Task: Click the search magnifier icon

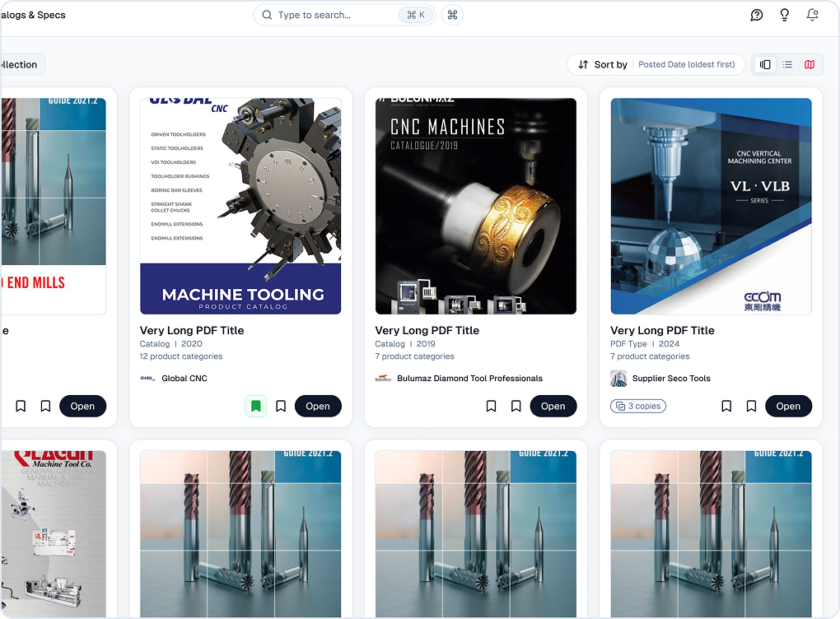Action: click(267, 15)
